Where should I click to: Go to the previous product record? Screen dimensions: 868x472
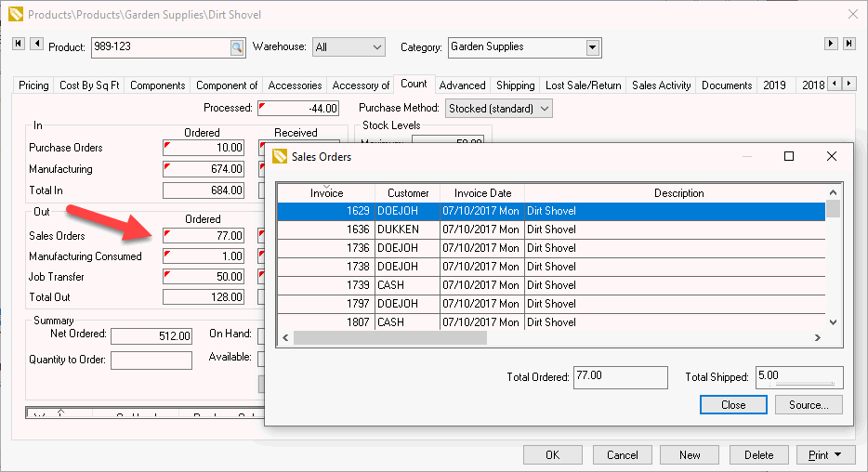(x=36, y=44)
